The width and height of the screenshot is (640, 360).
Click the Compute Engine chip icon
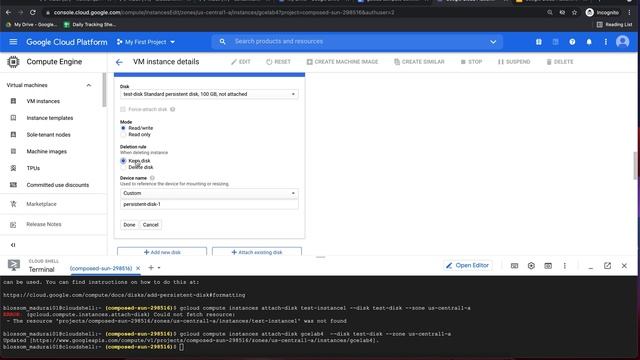tap(13, 62)
